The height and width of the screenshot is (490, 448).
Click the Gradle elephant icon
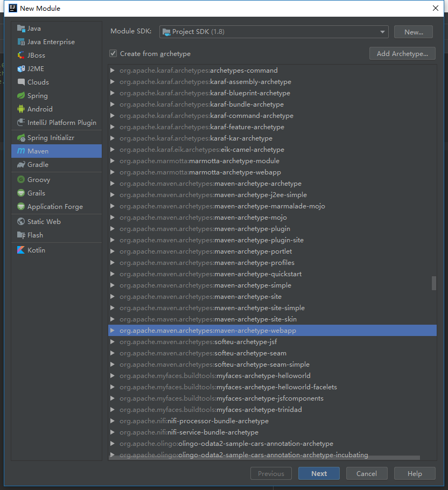pyautogui.click(x=21, y=164)
